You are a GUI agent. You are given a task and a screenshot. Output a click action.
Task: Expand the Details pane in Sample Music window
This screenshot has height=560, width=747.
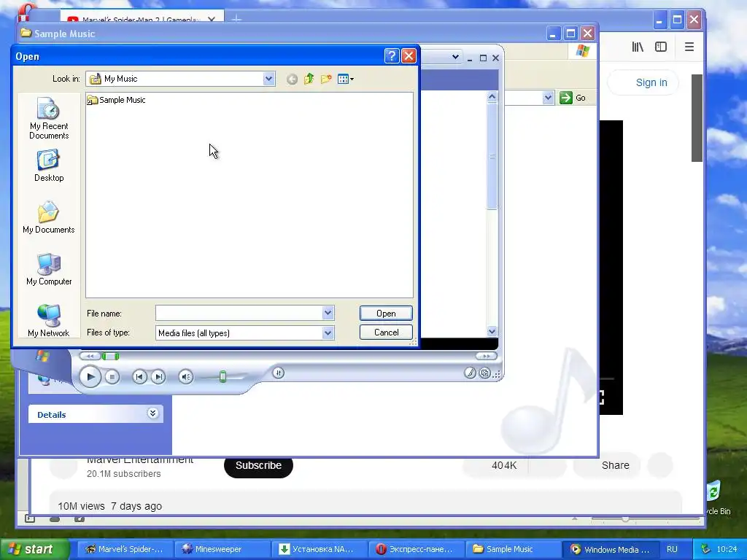[152, 413]
